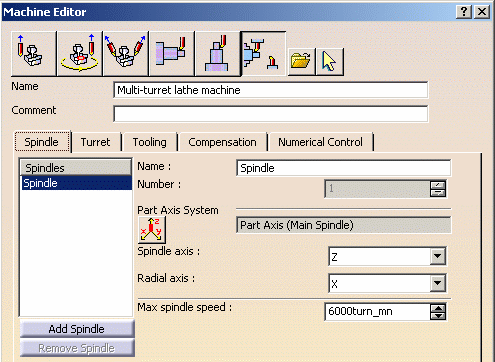Open machine file via folder icon

301,61
